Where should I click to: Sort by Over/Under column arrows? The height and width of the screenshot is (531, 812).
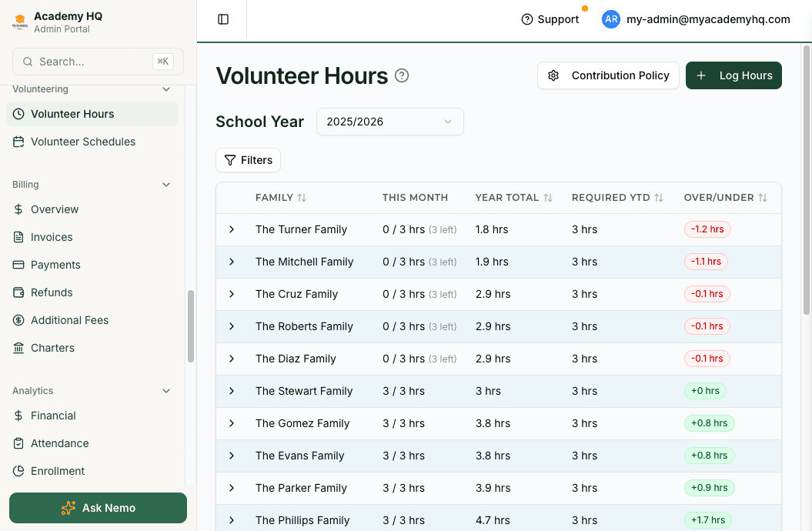coord(762,198)
